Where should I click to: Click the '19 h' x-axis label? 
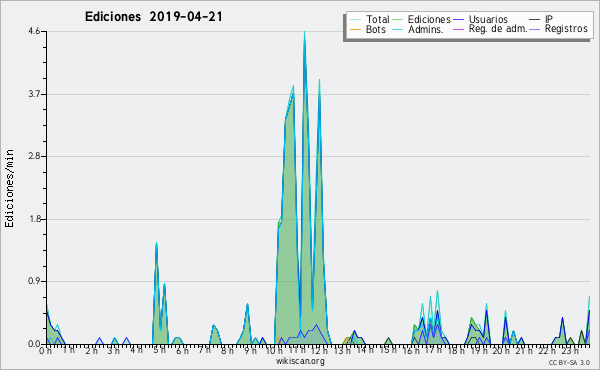[x=479, y=351]
